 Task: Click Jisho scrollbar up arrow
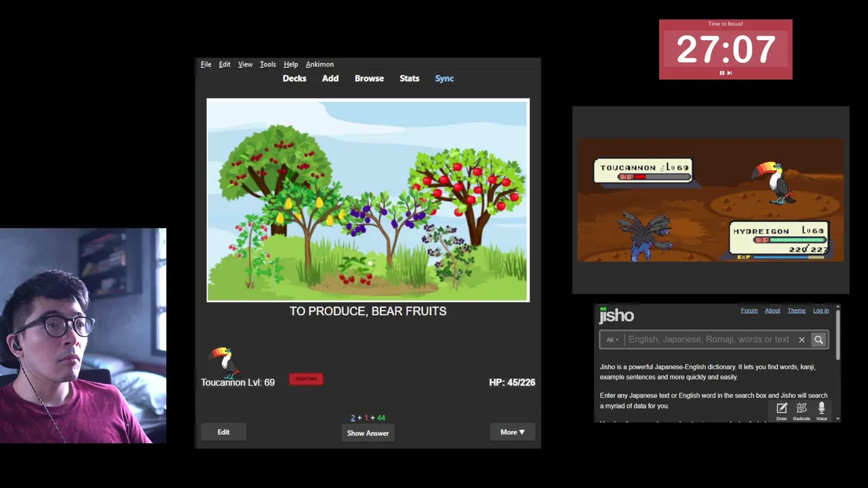click(838, 308)
